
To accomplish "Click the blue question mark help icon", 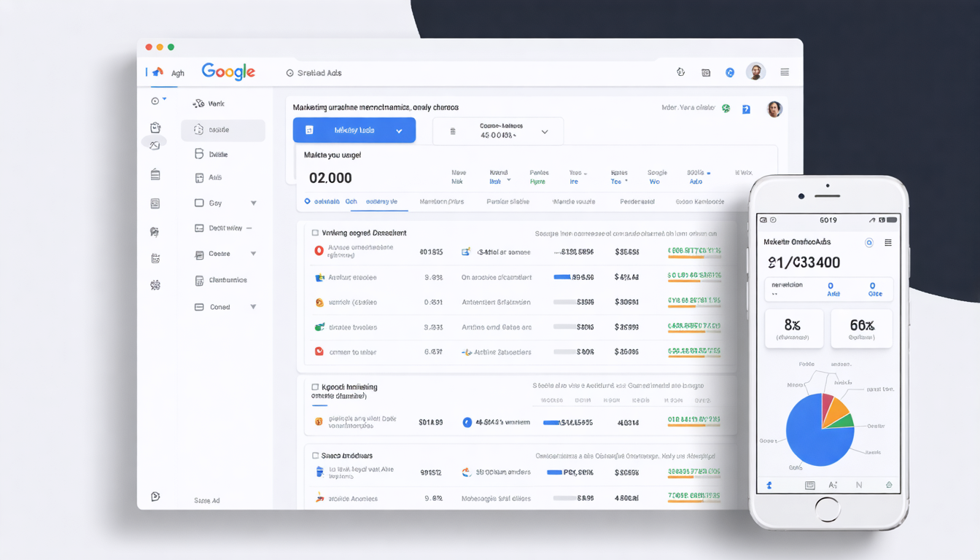I will point(746,109).
